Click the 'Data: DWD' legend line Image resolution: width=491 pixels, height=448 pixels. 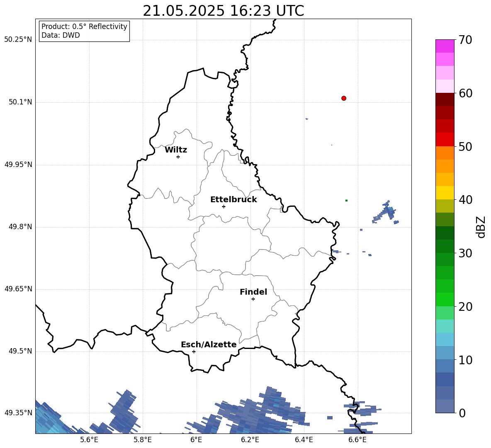click(x=61, y=35)
